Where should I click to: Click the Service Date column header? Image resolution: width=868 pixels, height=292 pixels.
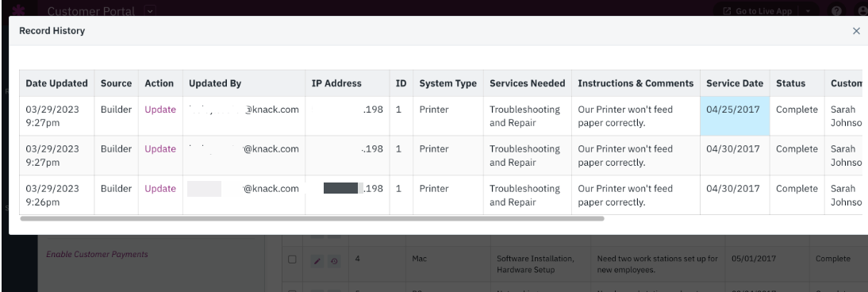click(735, 83)
